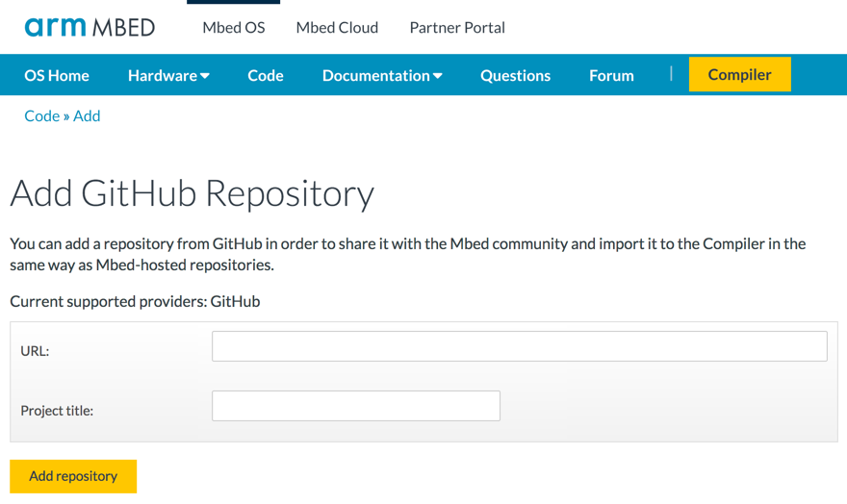This screenshot has width=847, height=504.
Task: Click the Current supported providers text
Action: [x=135, y=301]
